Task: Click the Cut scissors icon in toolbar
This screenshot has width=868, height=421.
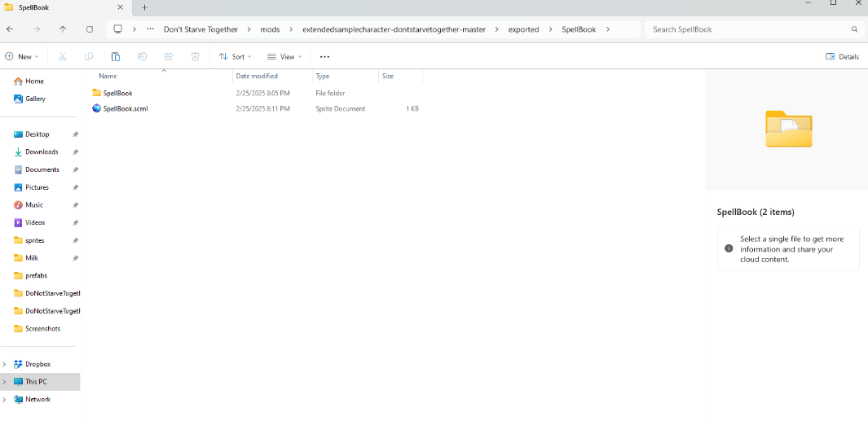Action: click(63, 57)
